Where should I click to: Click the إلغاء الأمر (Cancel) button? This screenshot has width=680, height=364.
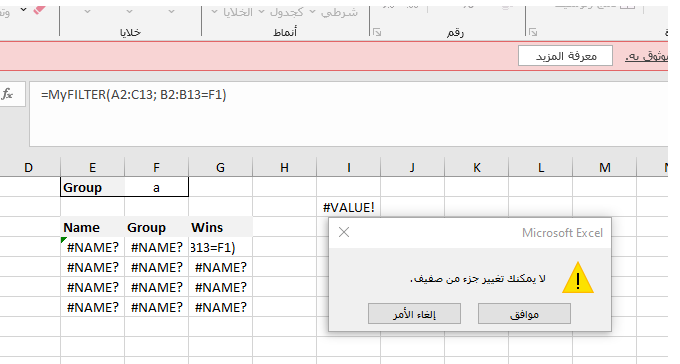tap(414, 314)
